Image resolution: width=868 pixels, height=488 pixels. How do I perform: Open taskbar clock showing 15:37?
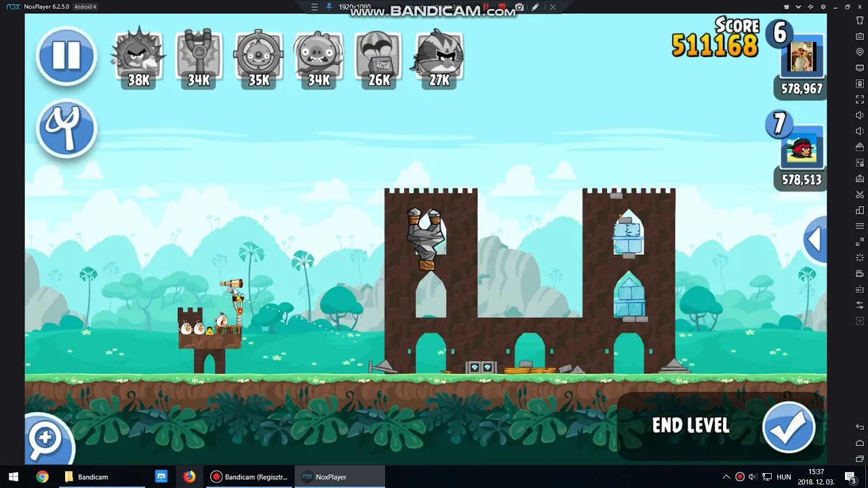click(816, 477)
